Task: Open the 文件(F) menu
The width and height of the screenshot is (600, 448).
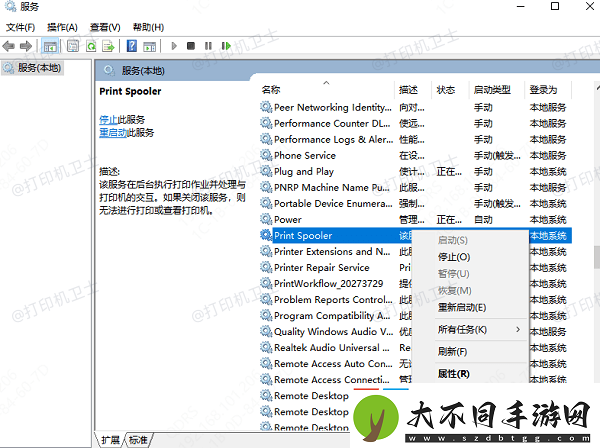Action: click(x=21, y=27)
